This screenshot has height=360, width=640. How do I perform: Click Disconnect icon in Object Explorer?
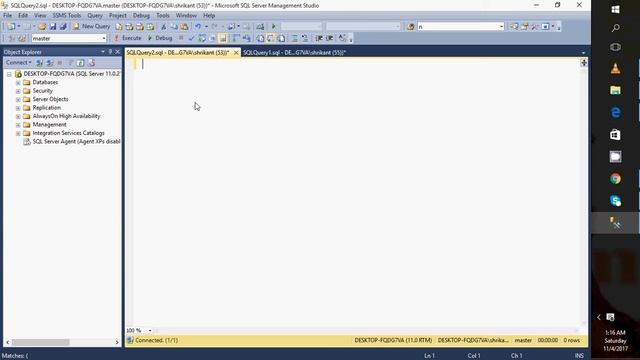click(x=50, y=62)
